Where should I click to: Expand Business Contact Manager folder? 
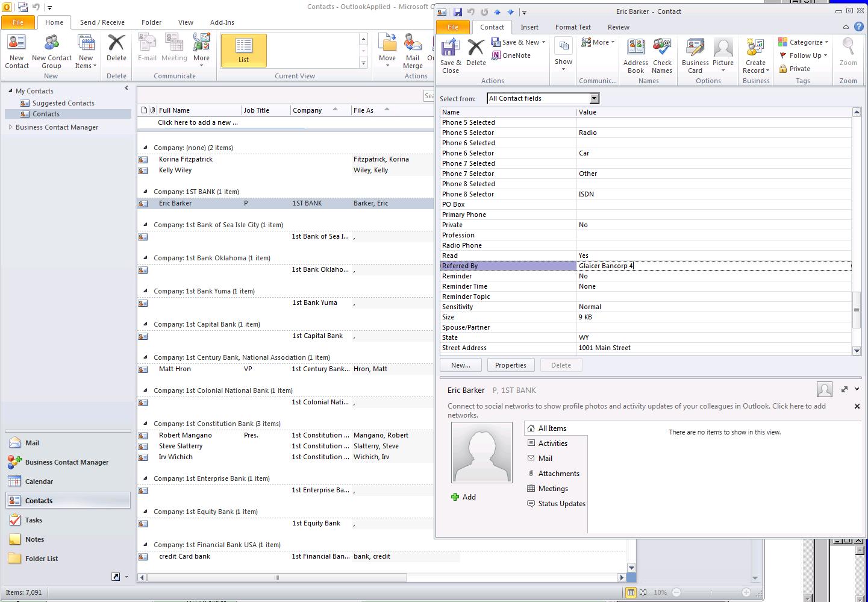(x=10, y=127)
